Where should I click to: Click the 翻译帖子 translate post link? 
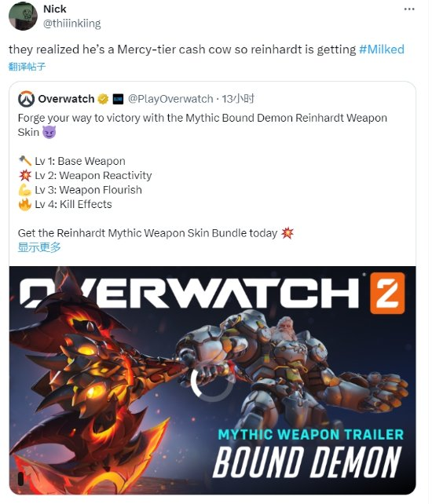pos(27,67)
